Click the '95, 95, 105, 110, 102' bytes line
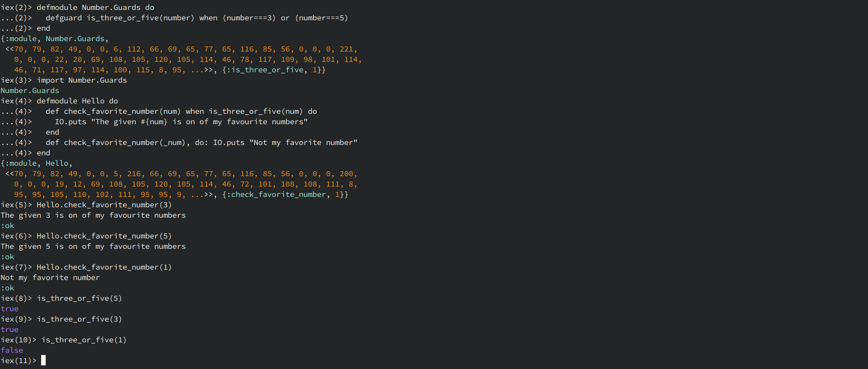 click(x=181, y=195)
